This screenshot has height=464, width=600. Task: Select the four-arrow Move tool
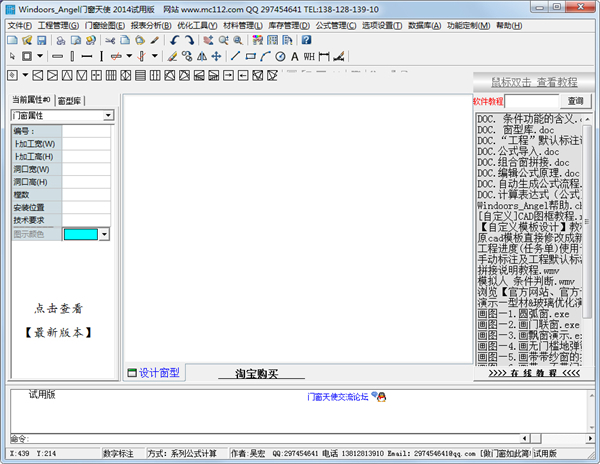[216, 56]
